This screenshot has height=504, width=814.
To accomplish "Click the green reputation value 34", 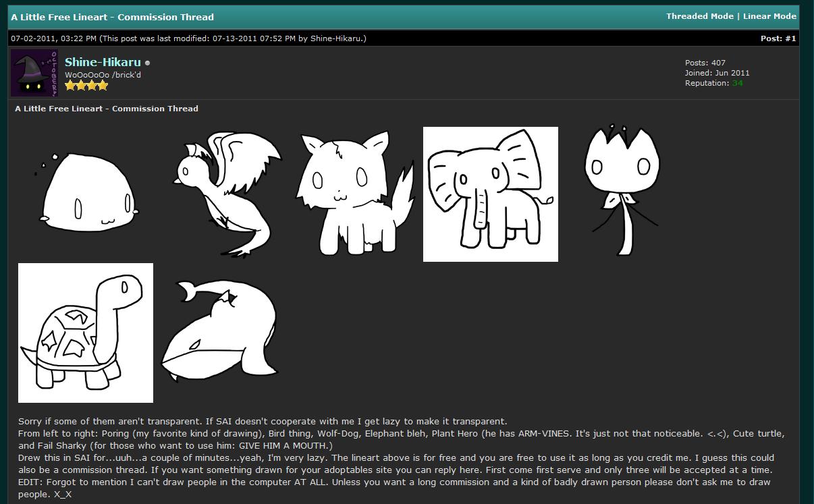I will (x=737, y=83).
